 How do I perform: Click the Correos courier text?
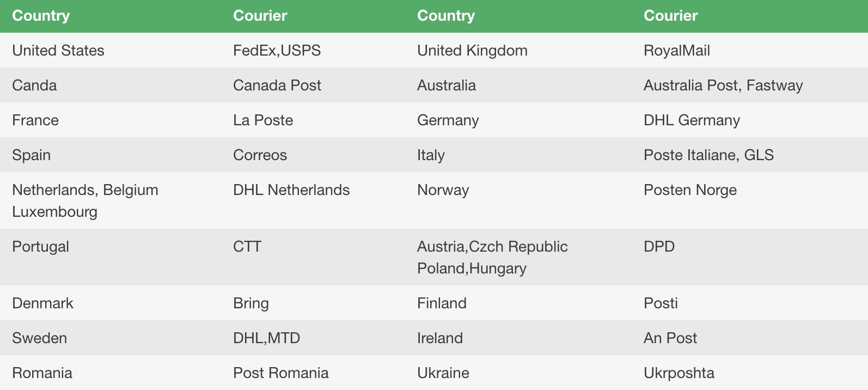tap(260, 155)
